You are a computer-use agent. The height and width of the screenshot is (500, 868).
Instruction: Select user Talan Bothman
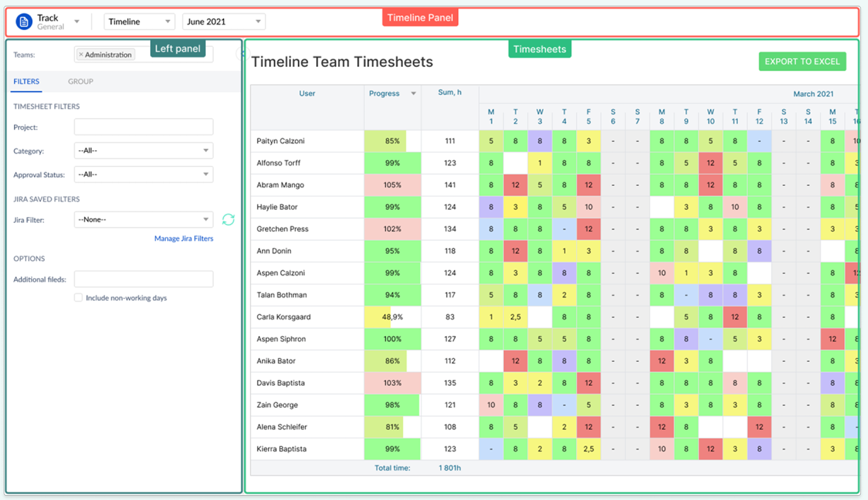pyautogui.click(x=282, y=295)
